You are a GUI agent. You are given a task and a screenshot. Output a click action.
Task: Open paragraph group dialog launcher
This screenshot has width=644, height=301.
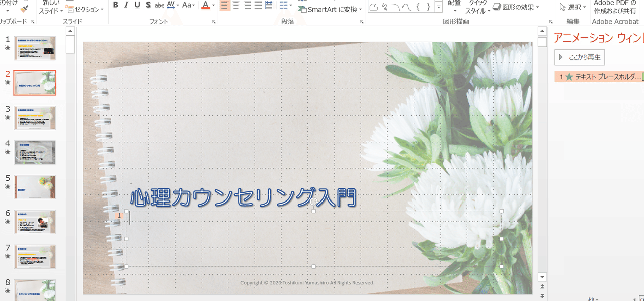[x=362, y=22]
